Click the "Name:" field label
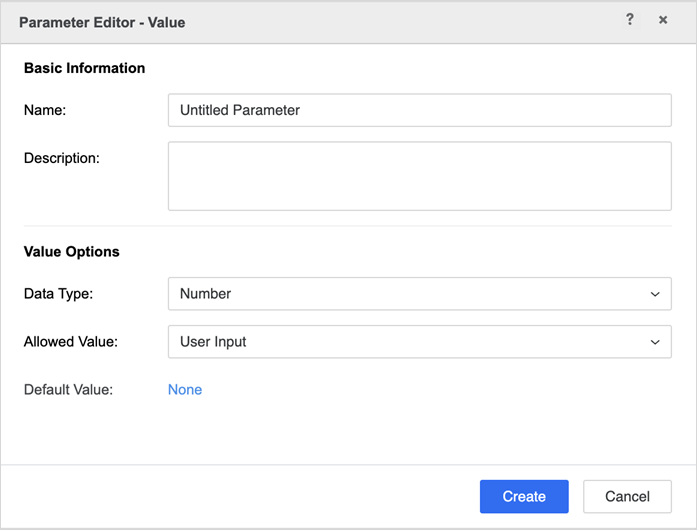This screenshot has width=697, height=530. coord(45,110)
